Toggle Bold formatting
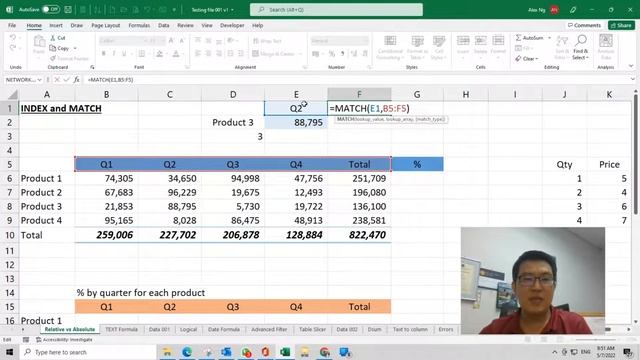Image resolution: width=640 pixels, height=360 pixels. click(104, 53)
